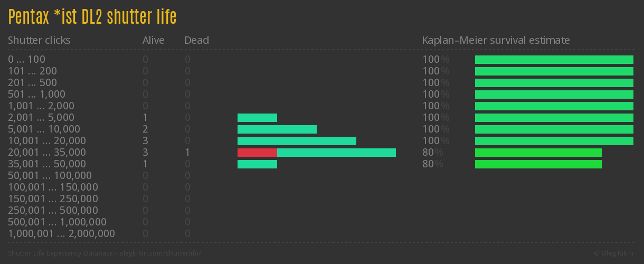Click the 100% label for 501 ... 1,000
The height and width of the screenshot is (264, 644).
[x=435, y=95]
